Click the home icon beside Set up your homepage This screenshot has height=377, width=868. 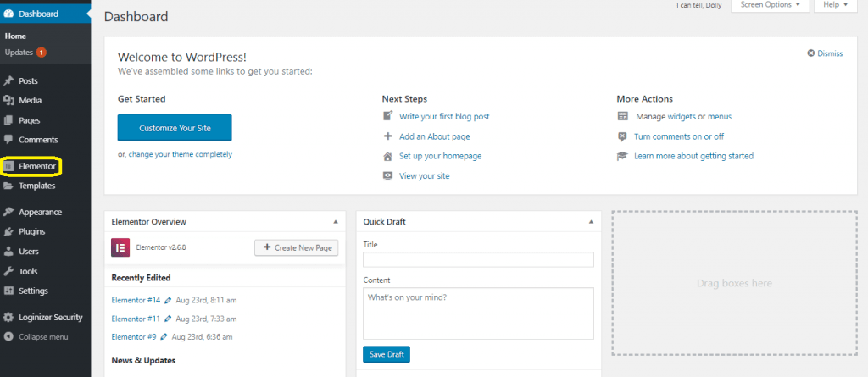pyautogui.click(x=387, y=156)
